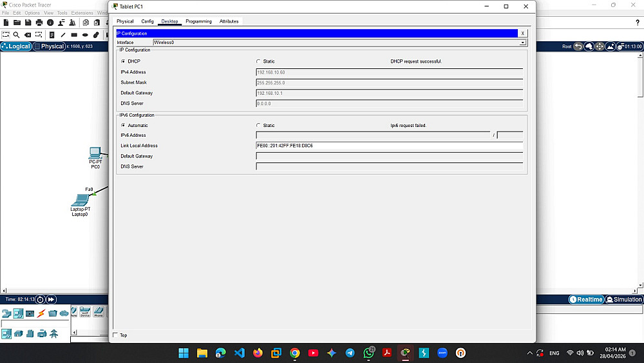Select the IPv4 DHCP radio button

coord(123,61)
